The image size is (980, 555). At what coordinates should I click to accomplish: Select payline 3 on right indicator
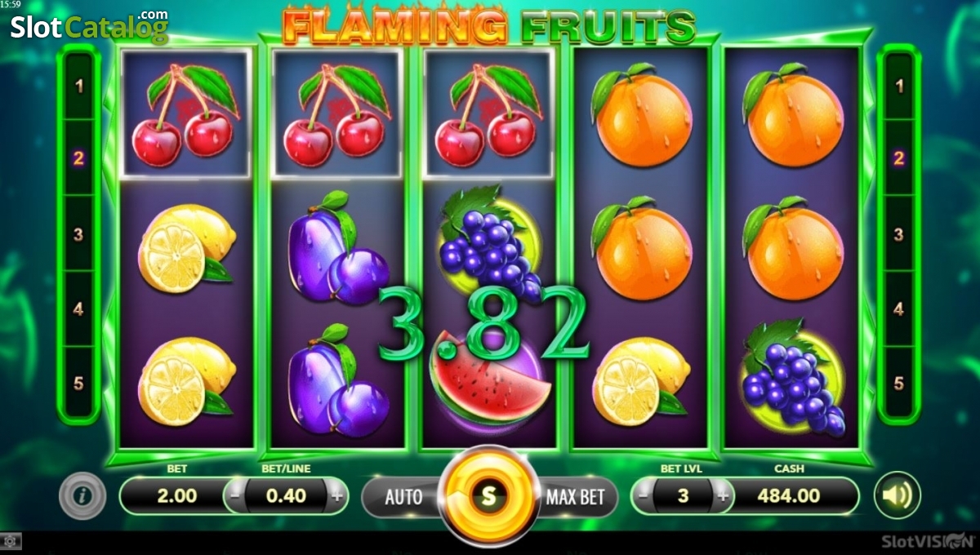tap(898, 235)
